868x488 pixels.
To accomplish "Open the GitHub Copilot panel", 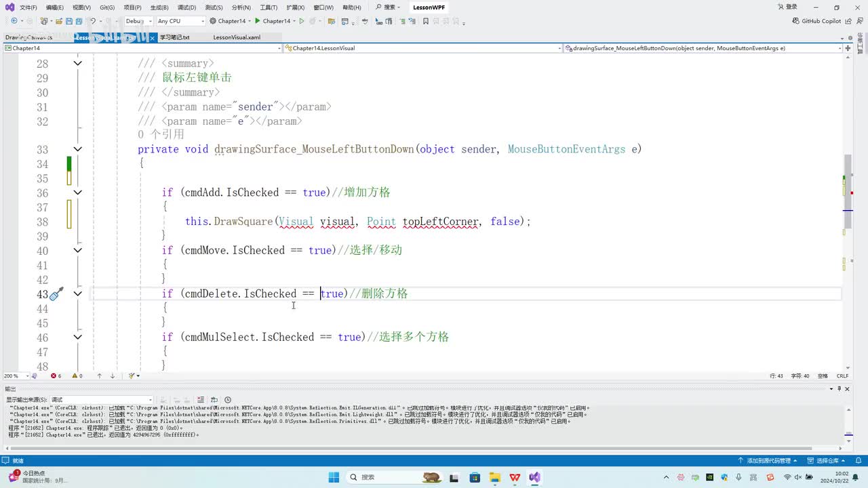I will coord(816,21).
